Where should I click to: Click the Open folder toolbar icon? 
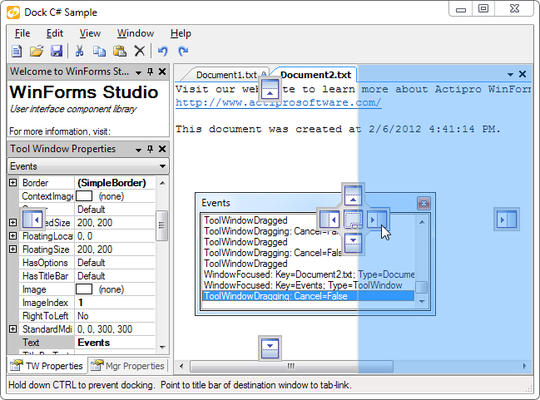(x=36, y=51)
